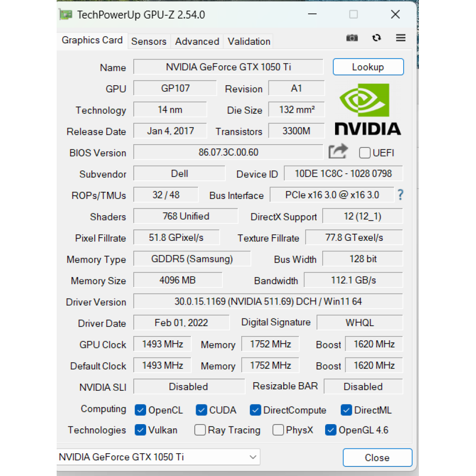Click the Texture Fillrate value 77.8 GTexel/s
476x476 pixels.
[354, 238]
